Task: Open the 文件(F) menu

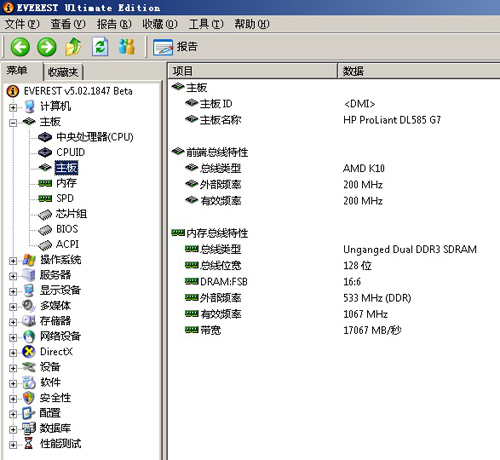Action: (22, 24)
